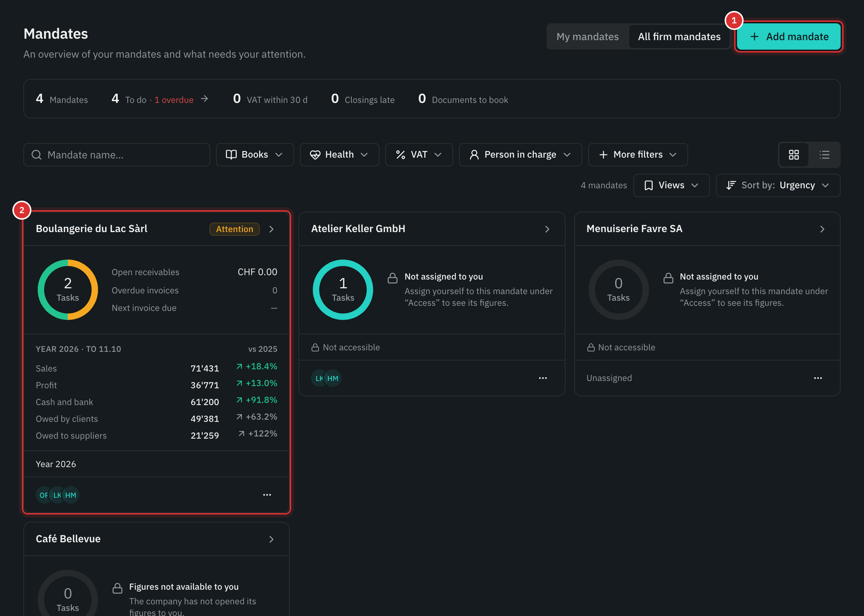The height and width of the screenshot is (616, 864).
Task: Click the Documents to book stat
Action: [x=463, y=99]
